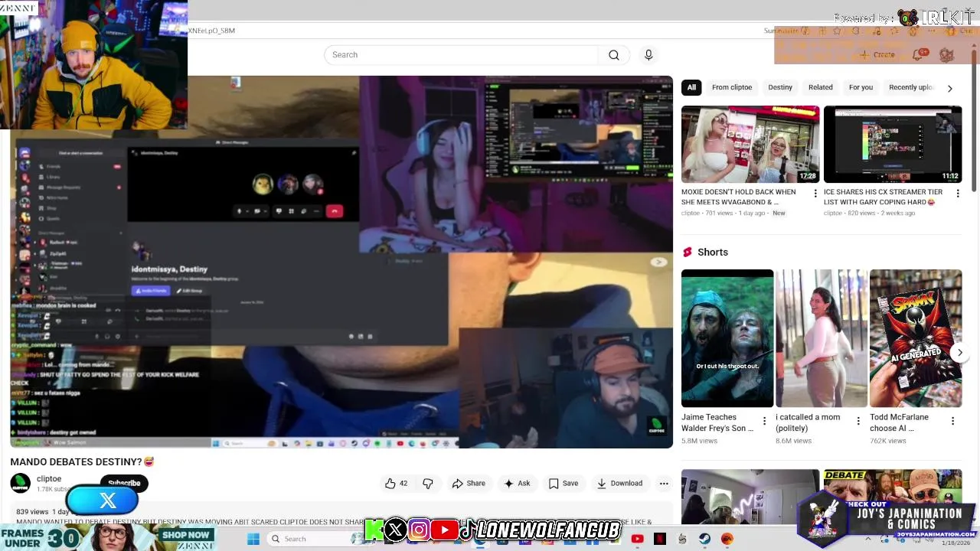980x551 pixels.
Task: Open the Todd McFarlane AI short thumbnail
Action: tap(916, 338)
